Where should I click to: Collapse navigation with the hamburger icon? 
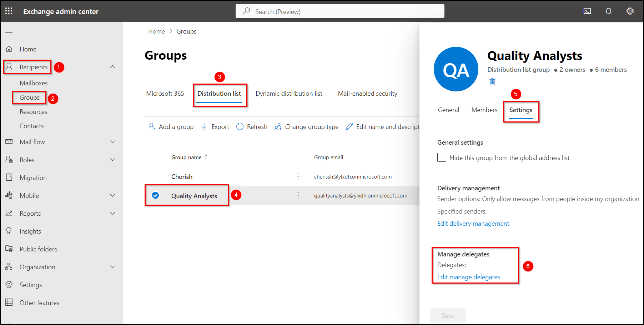[9, 31]
